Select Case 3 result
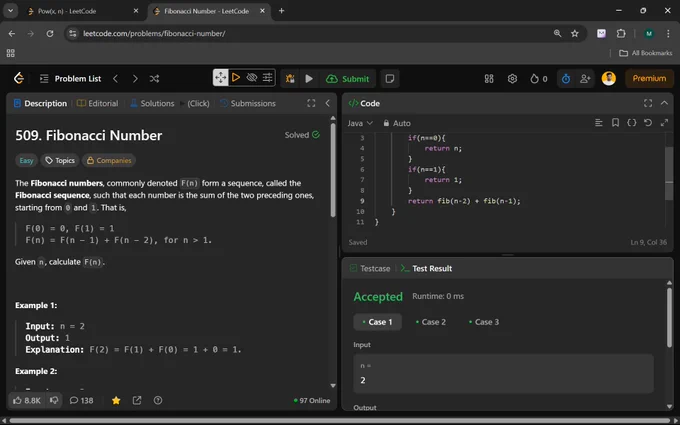The image size is (680, 425). pyautogui.click(x=484, y=322)
